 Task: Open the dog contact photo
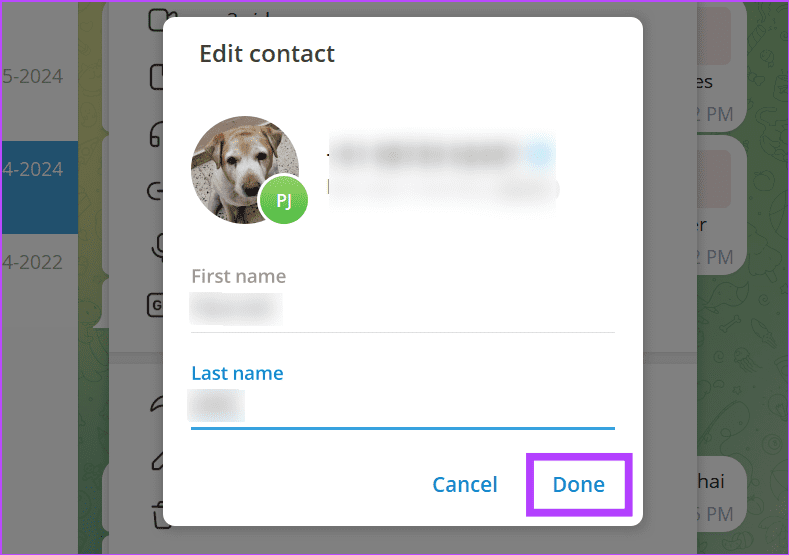click(x=240, y=165)
